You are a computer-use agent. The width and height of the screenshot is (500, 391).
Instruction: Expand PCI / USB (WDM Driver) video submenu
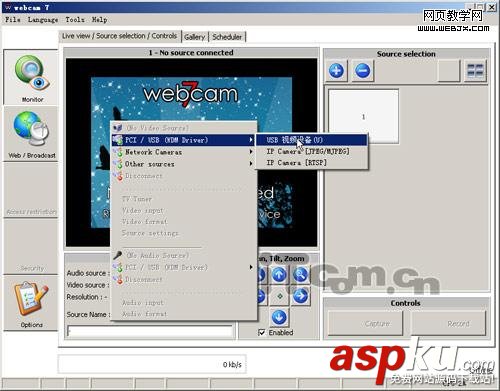(184, 140)
